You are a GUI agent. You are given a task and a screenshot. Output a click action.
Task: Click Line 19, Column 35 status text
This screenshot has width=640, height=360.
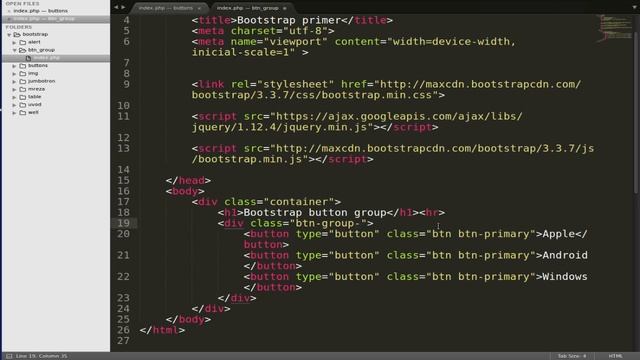[42, 356]
